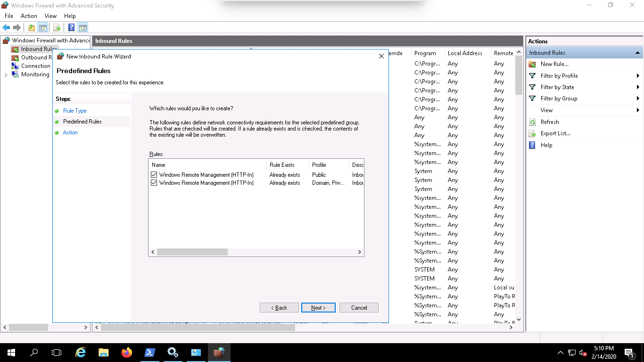
Task: Open the Windows Start menu
Action: coord(11,353)
